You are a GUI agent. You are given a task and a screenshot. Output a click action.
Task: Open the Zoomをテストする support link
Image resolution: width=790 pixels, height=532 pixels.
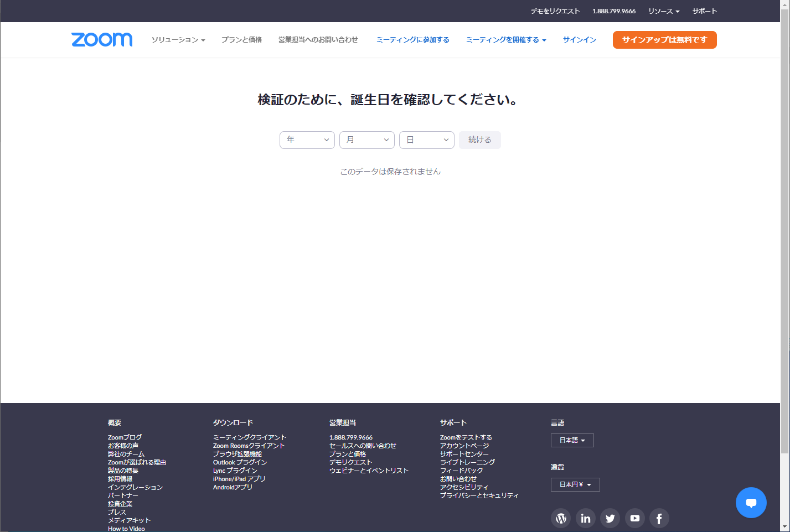466,437
